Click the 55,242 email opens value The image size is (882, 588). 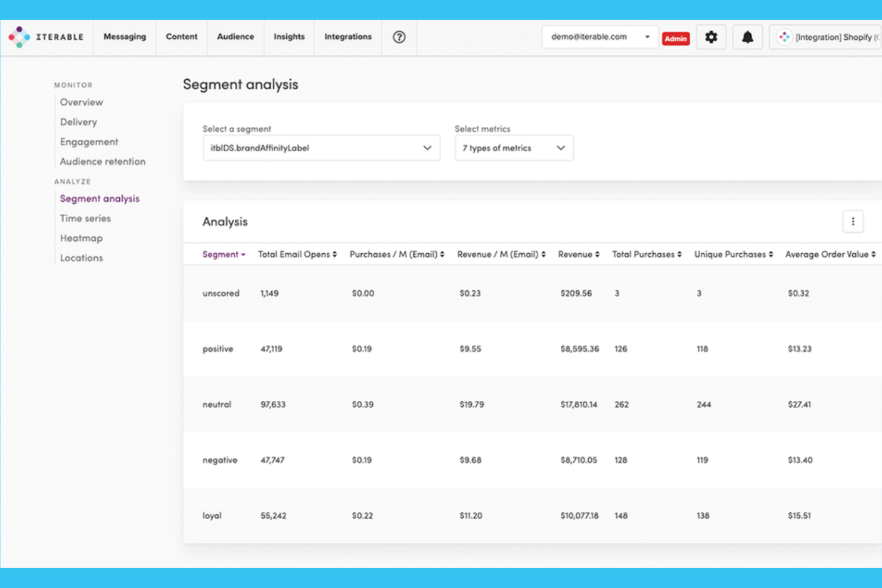273,516
